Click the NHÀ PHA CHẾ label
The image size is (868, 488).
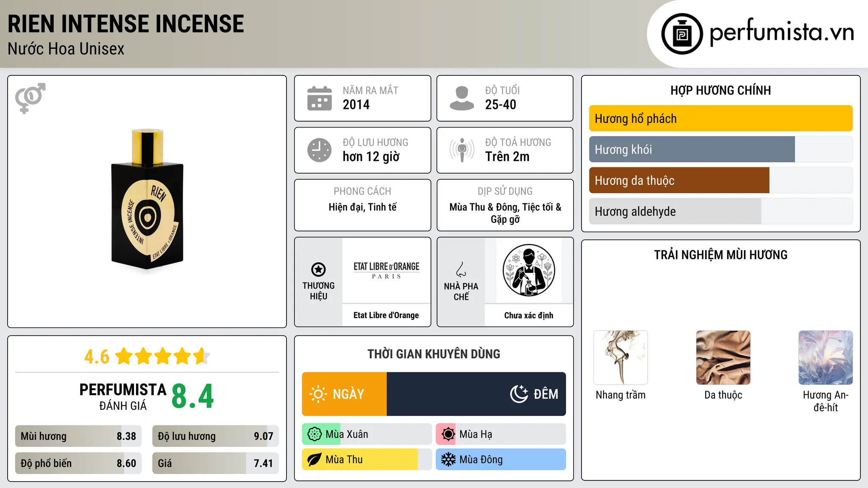[461, 291]
